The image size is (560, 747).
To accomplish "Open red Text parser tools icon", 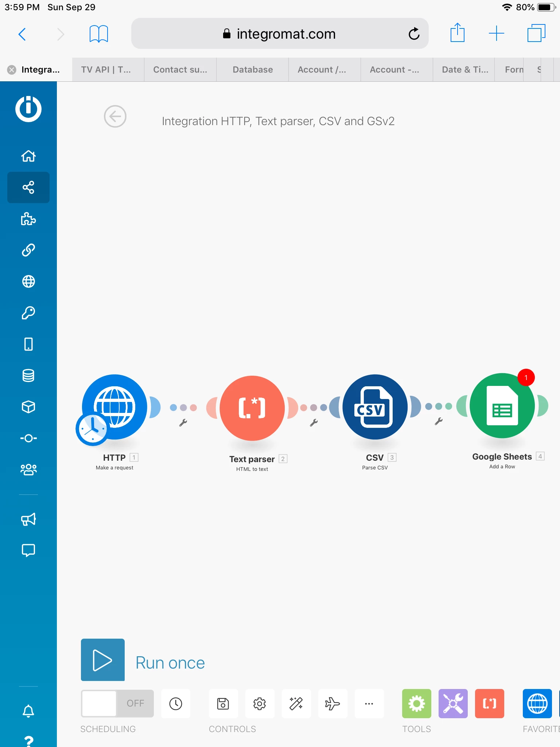I will (x=490, y=704).
